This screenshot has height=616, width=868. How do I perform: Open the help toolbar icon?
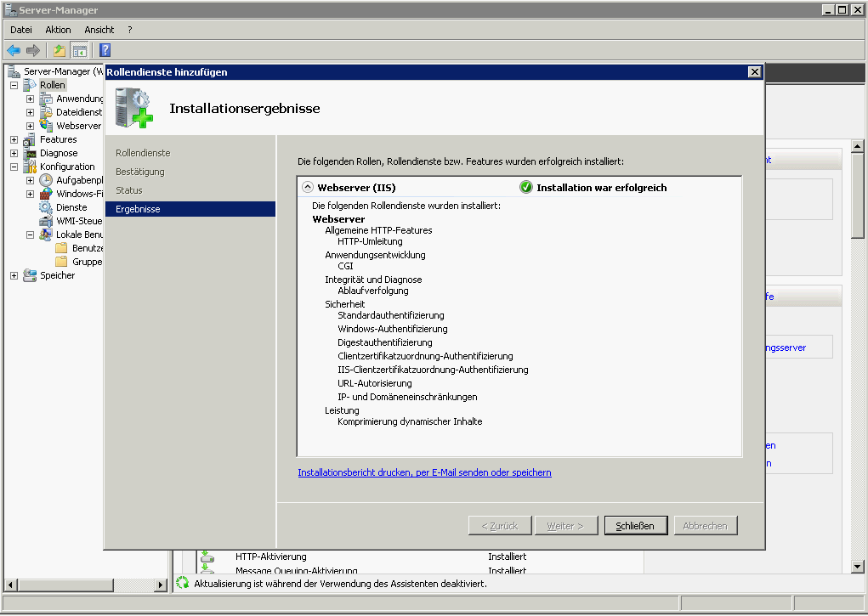coord(105,50)
